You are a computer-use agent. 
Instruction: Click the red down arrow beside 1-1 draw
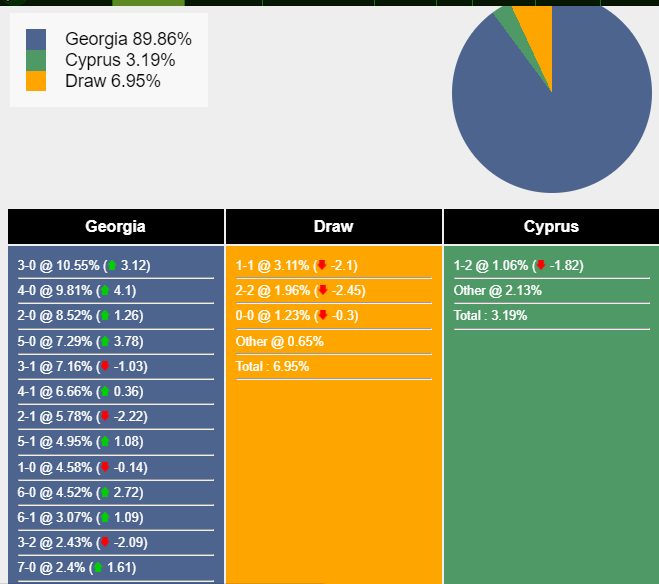(322, 266)
